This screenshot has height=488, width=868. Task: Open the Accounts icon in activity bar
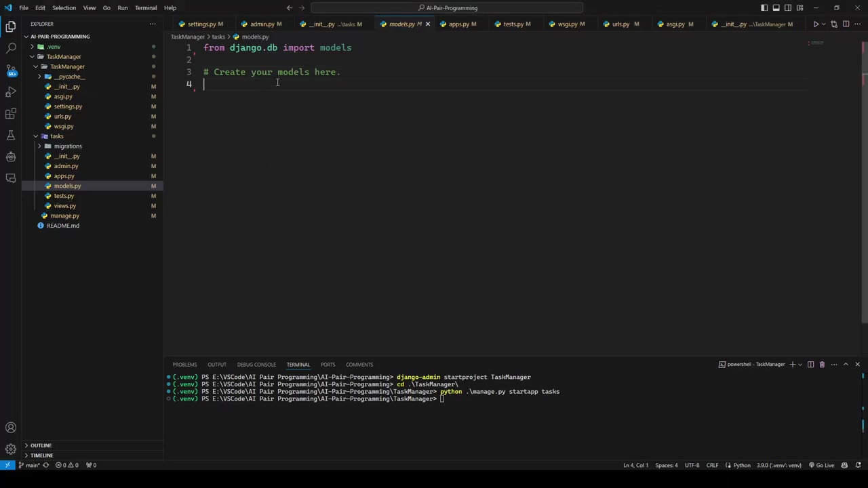click(11, 428)
